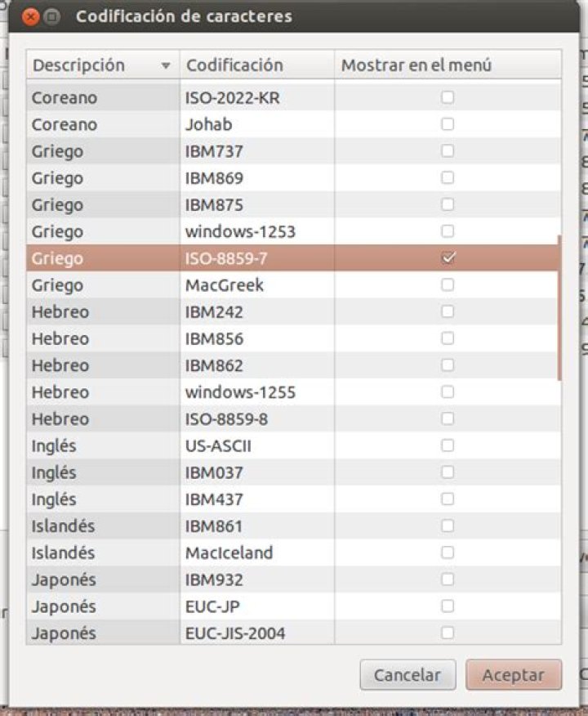
Task: Click Japonés in the EUC-JP row
Action: click(64, 606)
